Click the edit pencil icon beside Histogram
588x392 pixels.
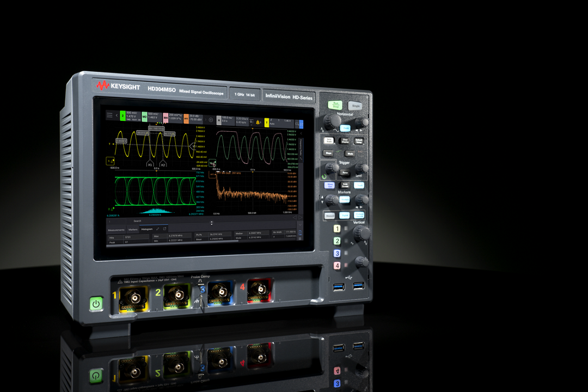point(158,229)
